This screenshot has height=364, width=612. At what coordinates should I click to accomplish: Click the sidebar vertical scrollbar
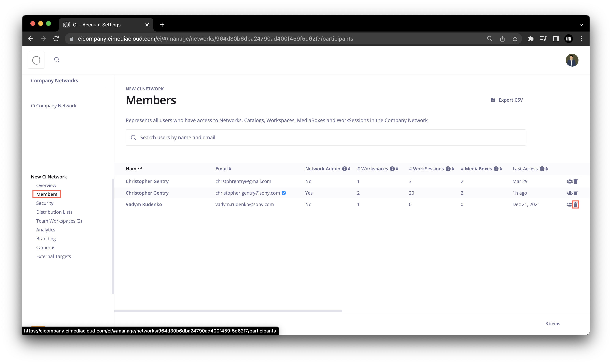tap(113, 236)
